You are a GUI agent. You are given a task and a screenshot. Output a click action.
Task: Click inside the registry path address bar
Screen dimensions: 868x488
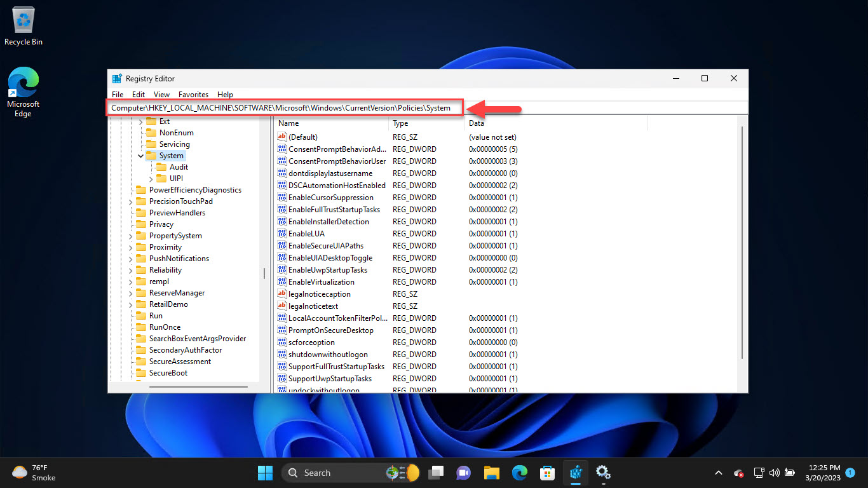pos(286,107)
